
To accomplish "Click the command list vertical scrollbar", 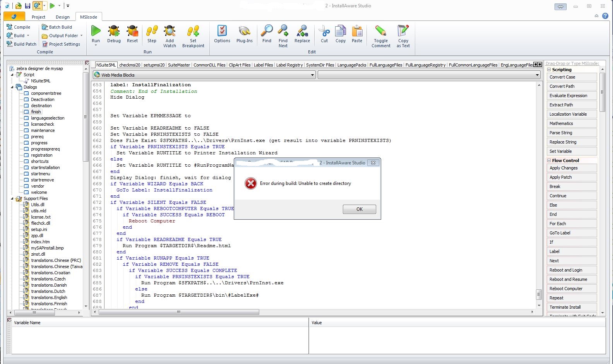I will (x=602, y=92).
